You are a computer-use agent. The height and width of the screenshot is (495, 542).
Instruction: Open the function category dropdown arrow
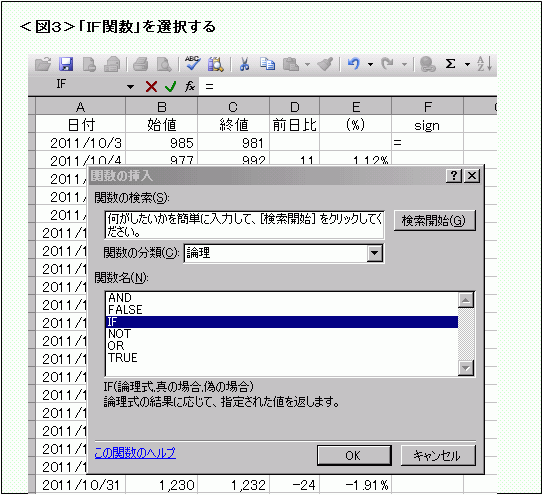(x=375, y=253)
